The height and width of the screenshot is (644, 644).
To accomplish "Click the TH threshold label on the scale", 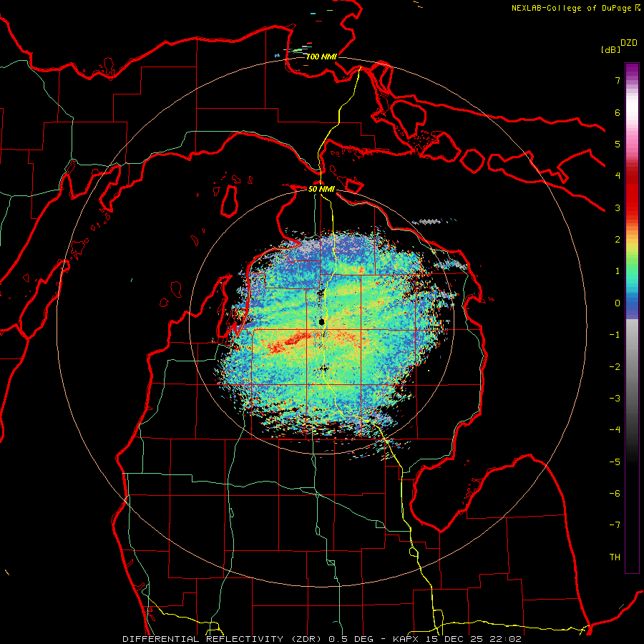I will (615, 557).
